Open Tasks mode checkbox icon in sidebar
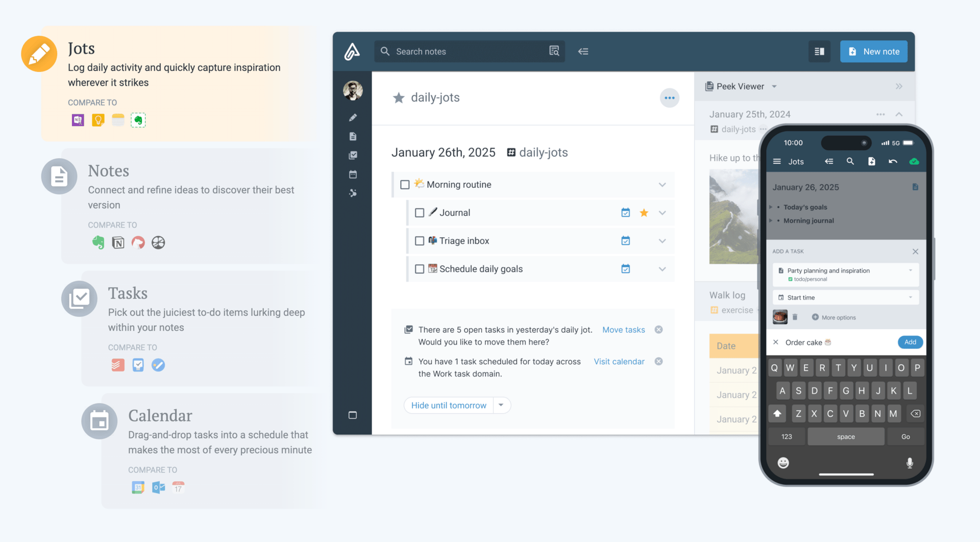The width and height of the screenshot is (980, 542). [353, 155]
